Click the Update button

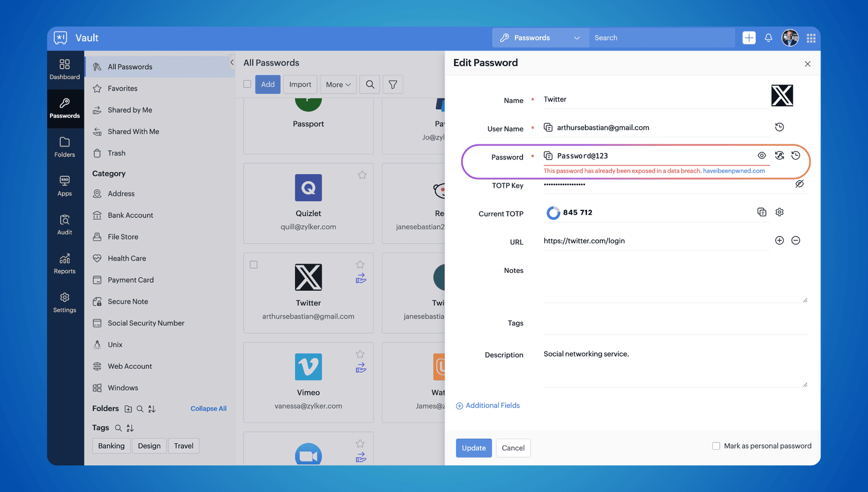(474, 448)
